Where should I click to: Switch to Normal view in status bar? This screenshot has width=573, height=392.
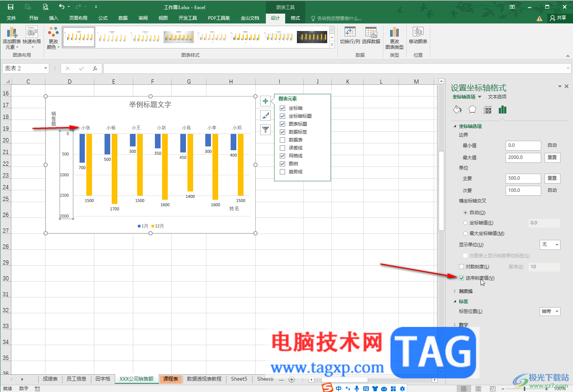[x=464, y=389]
